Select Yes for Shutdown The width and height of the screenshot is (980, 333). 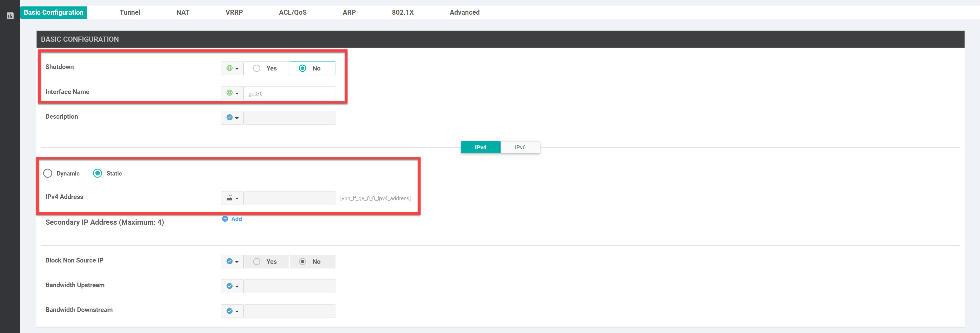(266, 68)
